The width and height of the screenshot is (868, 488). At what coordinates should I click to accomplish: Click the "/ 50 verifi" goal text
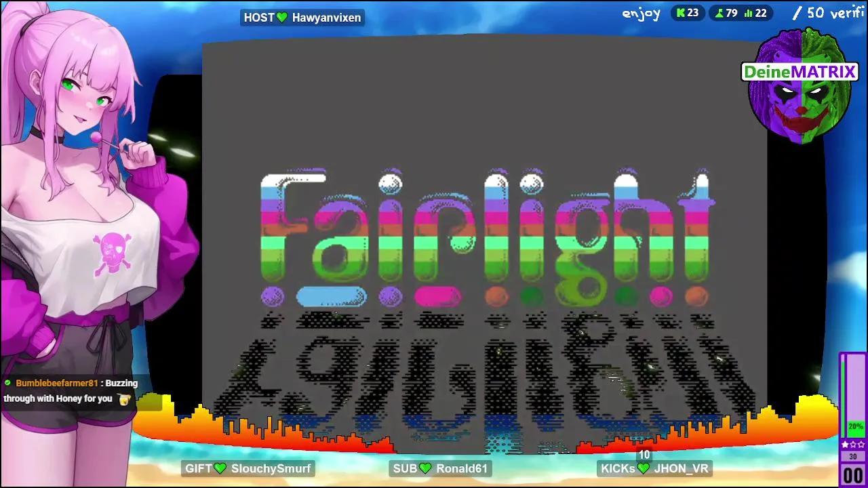tap(828, 13)
